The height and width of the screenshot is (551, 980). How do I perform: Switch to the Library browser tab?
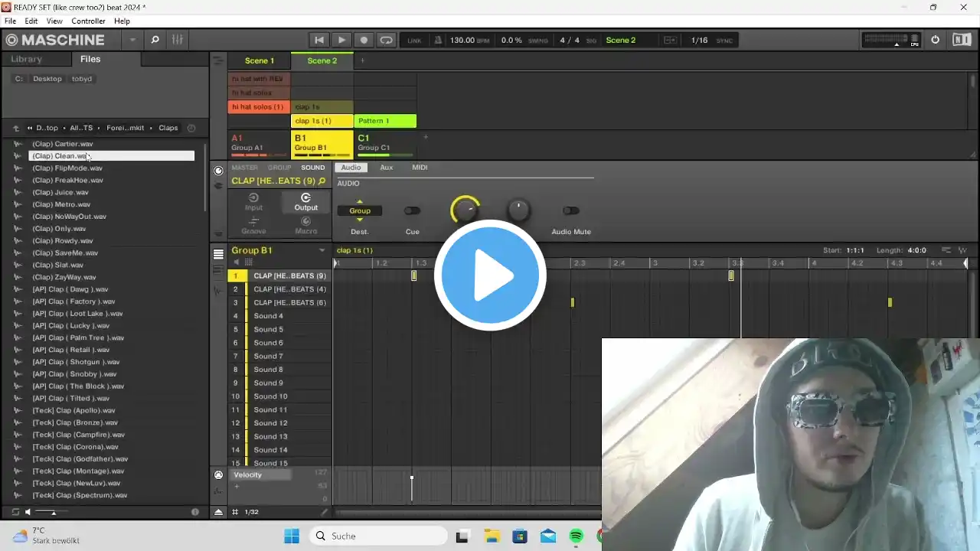(x=27, y=59)
